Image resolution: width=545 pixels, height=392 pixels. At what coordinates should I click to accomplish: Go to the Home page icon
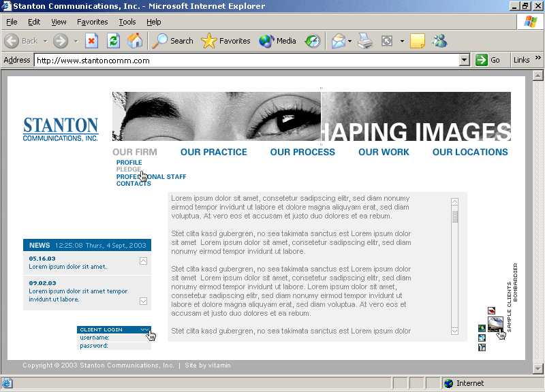click(135, 41)
